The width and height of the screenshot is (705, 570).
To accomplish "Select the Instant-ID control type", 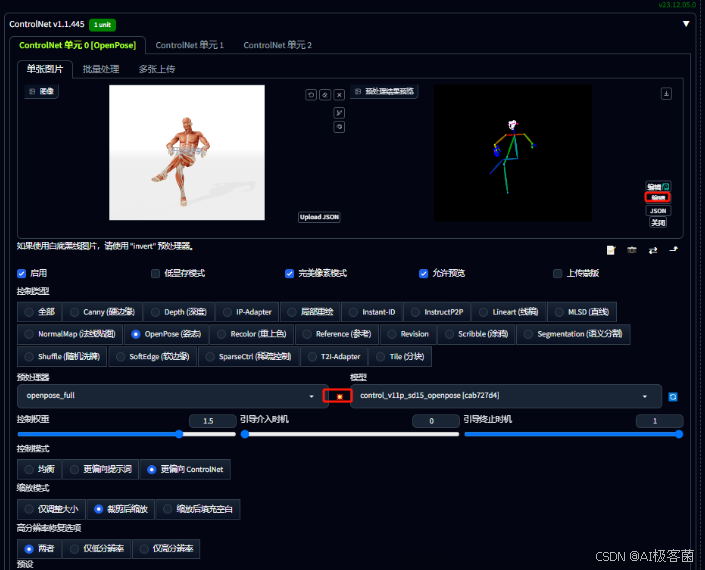I will tap(372, 312).
